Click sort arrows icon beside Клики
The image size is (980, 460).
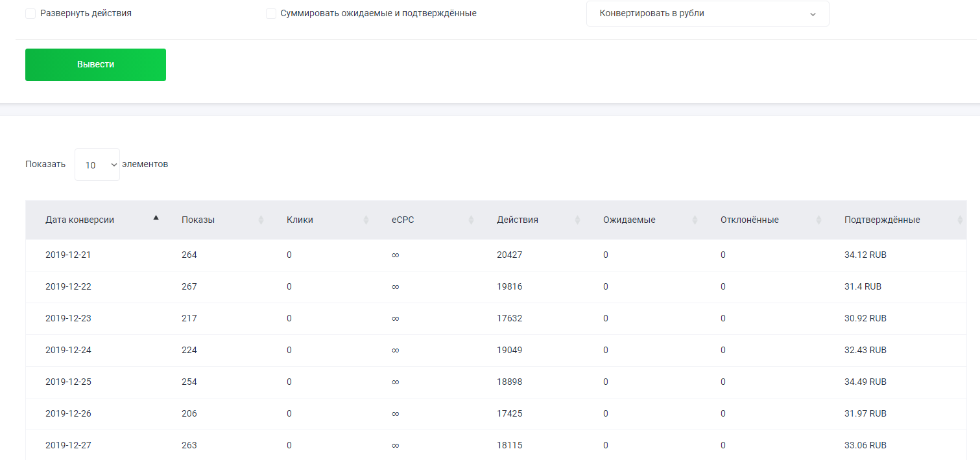pos(366,220)
